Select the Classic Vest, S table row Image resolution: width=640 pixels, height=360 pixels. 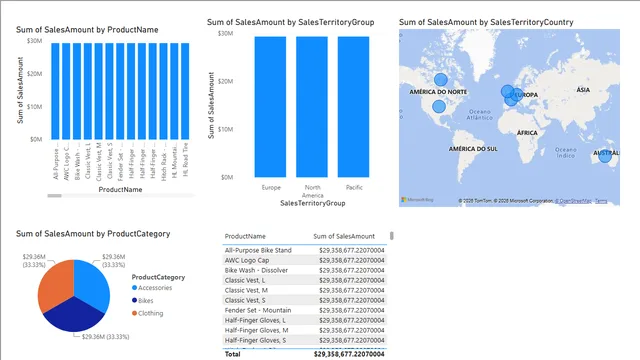(304, 300)
